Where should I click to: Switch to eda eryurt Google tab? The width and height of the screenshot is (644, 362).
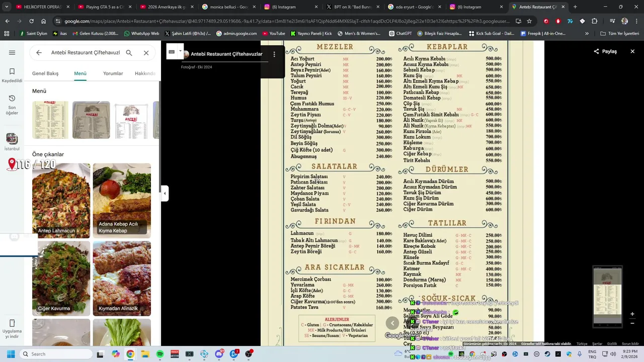click(414, 7)
